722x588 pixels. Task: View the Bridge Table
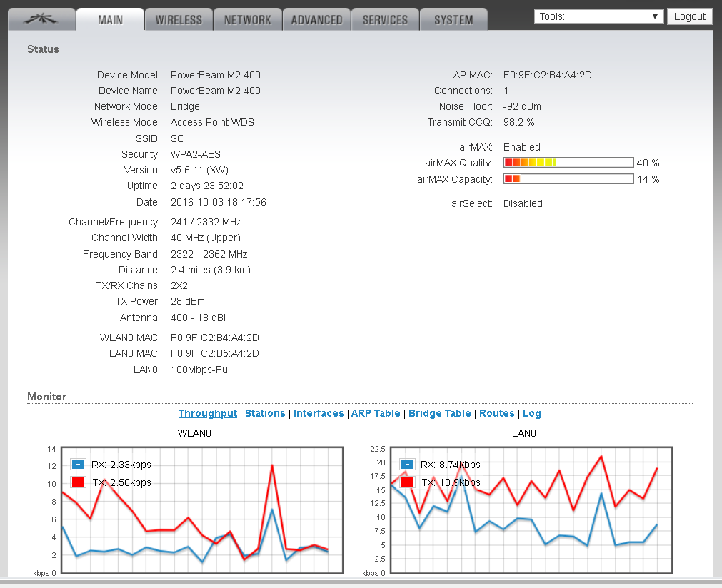(x=440, y=413)
